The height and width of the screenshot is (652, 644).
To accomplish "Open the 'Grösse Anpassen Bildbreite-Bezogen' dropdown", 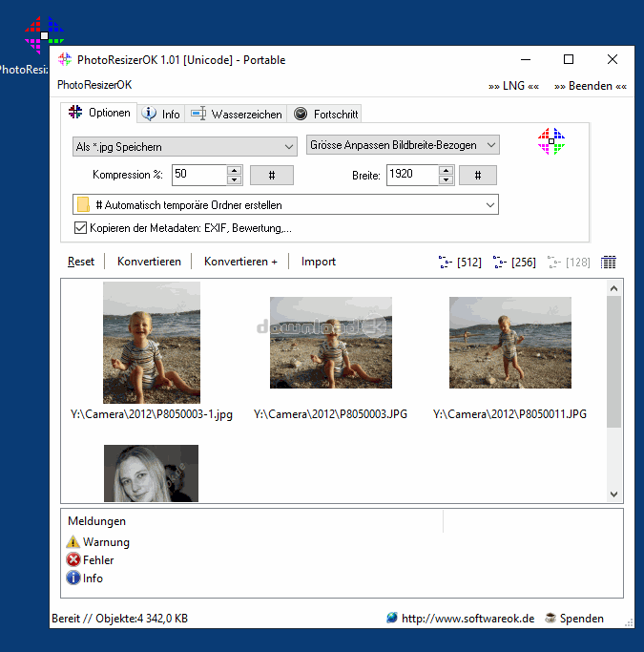I will (403, 145).
